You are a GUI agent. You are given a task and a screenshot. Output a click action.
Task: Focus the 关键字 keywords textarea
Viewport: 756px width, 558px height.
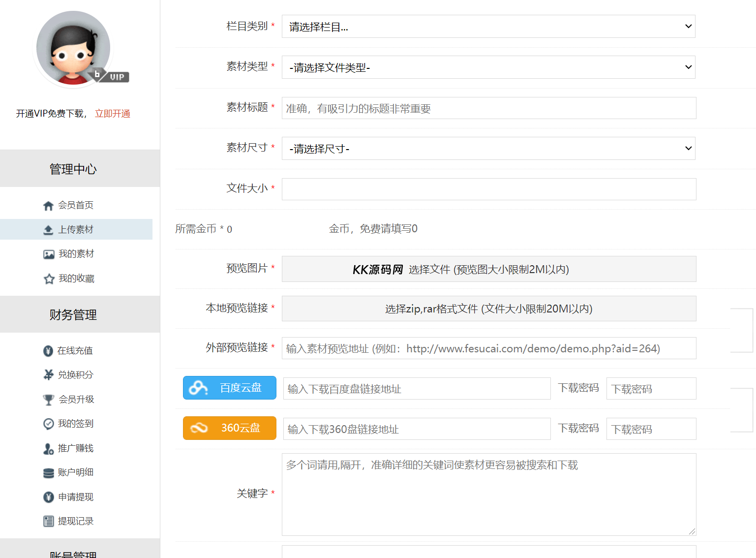[x=489, y=495]
